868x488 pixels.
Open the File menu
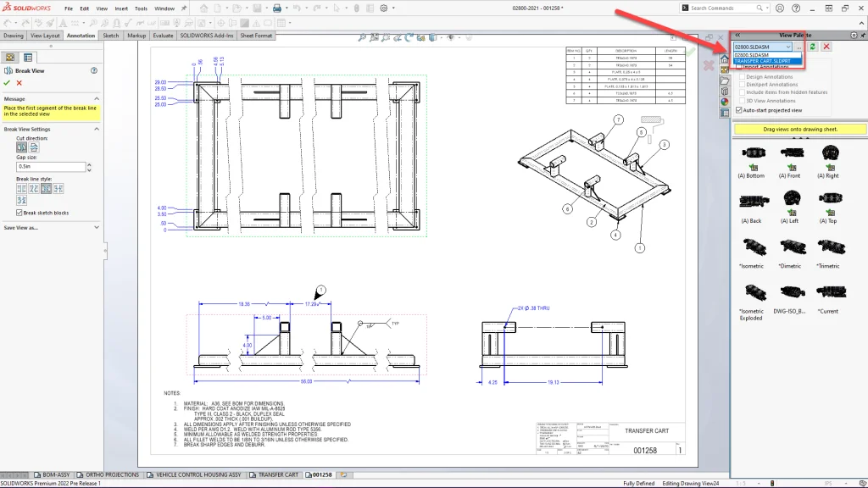pos(69,8)
